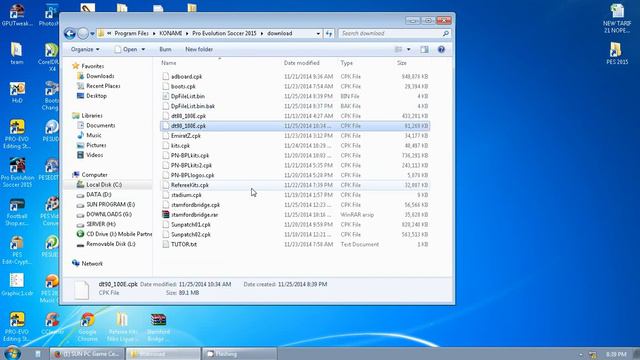The width and height of the screenshot is (640, 360).
Task: Open Explorer help icon
Action: (441, 49)
